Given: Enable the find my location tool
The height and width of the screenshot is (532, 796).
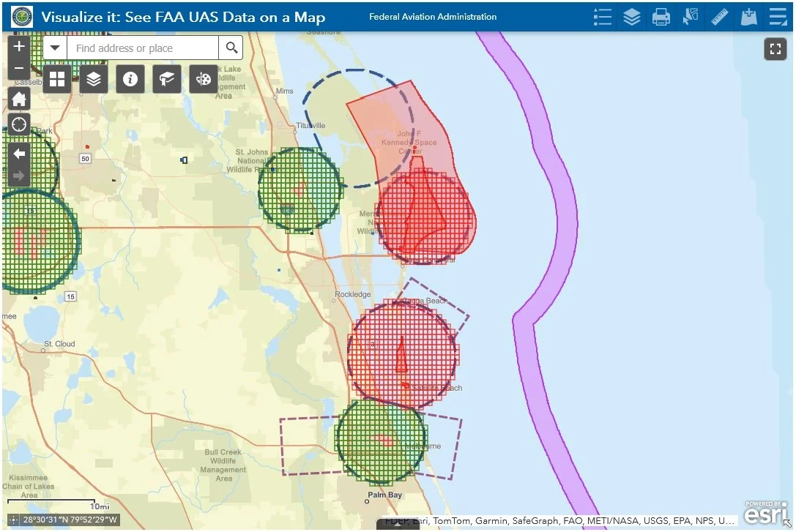Looking at the screenshot, I should [x=19, y=124].
